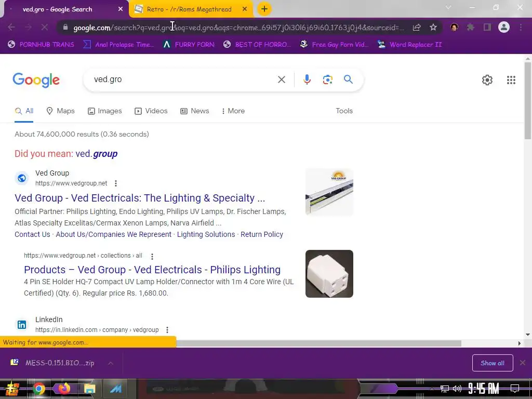Open the Ved Group Ved Electricals result title
The height and width of the screenshot is (399, 532).
tap(140, 198)
